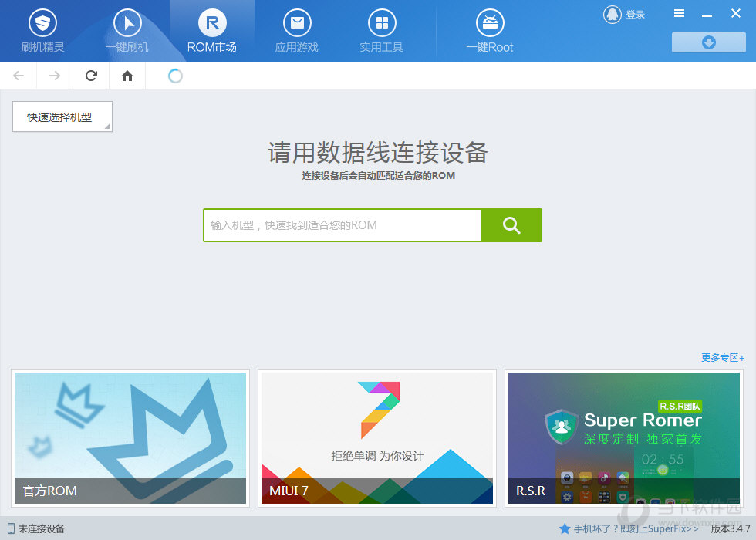Minimize the 刷机精灵 window
Screen dimensions: 756x540
707,15
